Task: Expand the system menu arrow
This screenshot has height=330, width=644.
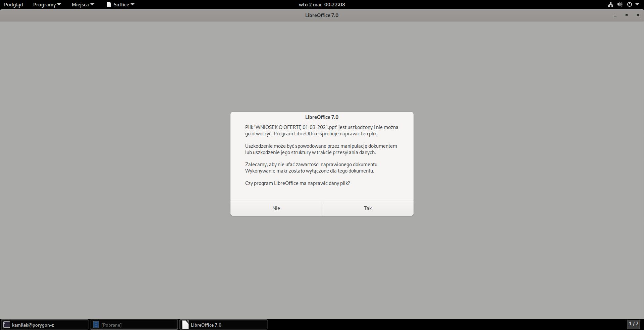Action: 637,5
